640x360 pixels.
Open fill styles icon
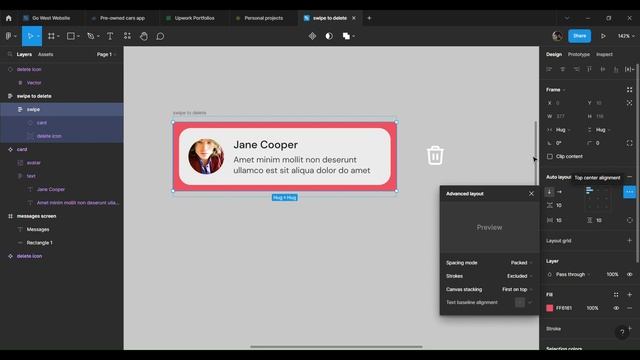[616, 294]
